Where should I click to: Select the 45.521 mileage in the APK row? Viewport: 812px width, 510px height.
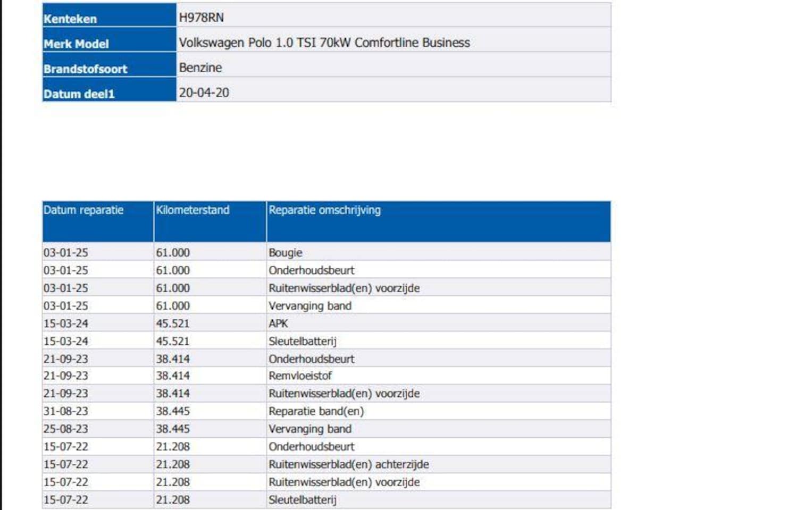coord(173,323)
